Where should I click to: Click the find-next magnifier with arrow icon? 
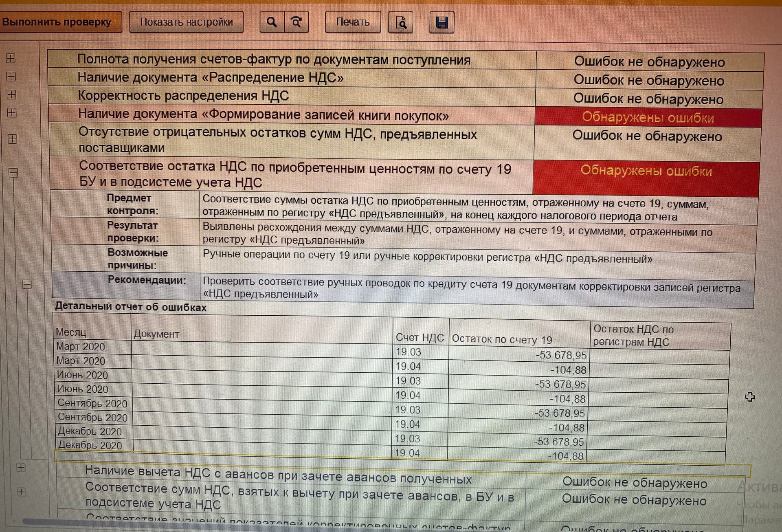[297, 22]
